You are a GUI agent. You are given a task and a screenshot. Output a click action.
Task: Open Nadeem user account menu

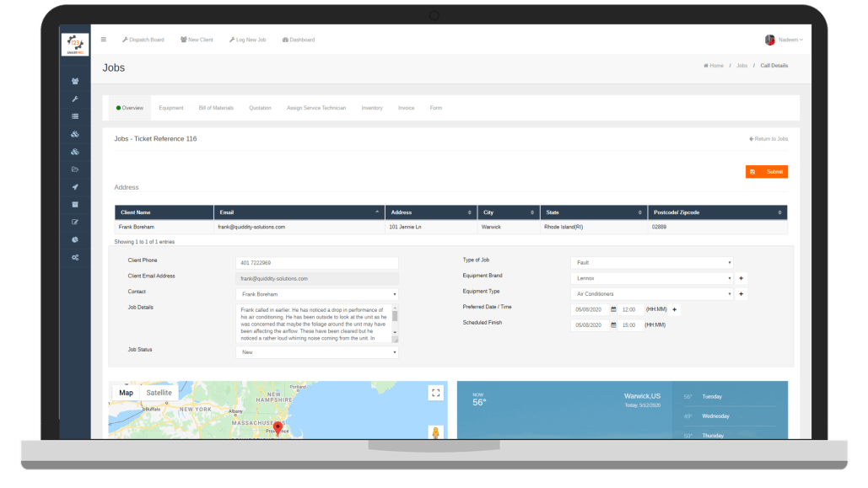point(784,40)
